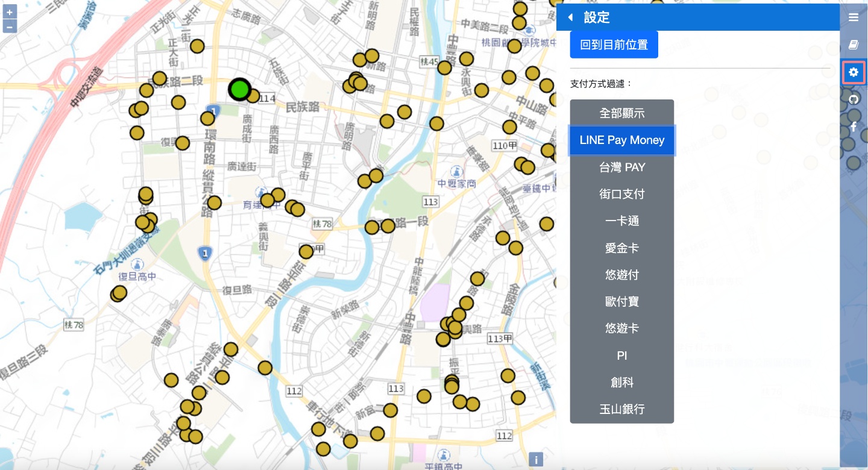This screenshot has height=470, width=868.
Task: Collapse the 設定 panel with the arrow
Action: point(570,17)
